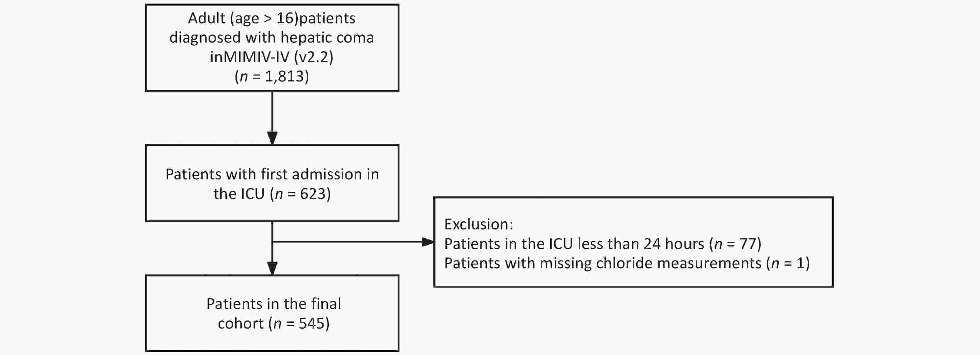Click the 'Exclusion:' heading
The height and width of the screenshot is (355, 980).
(478, 224)
